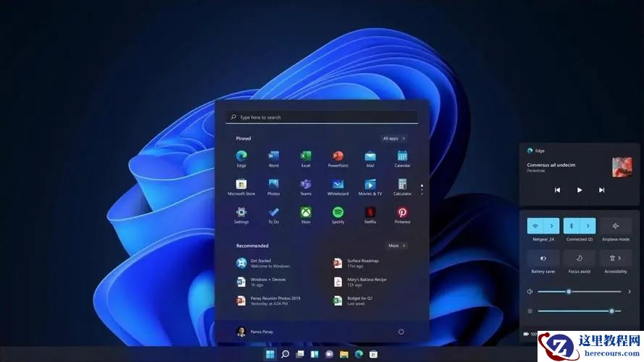Open the Whiteboard app
This screenshot has width=644, height=362.
(338, 187)
